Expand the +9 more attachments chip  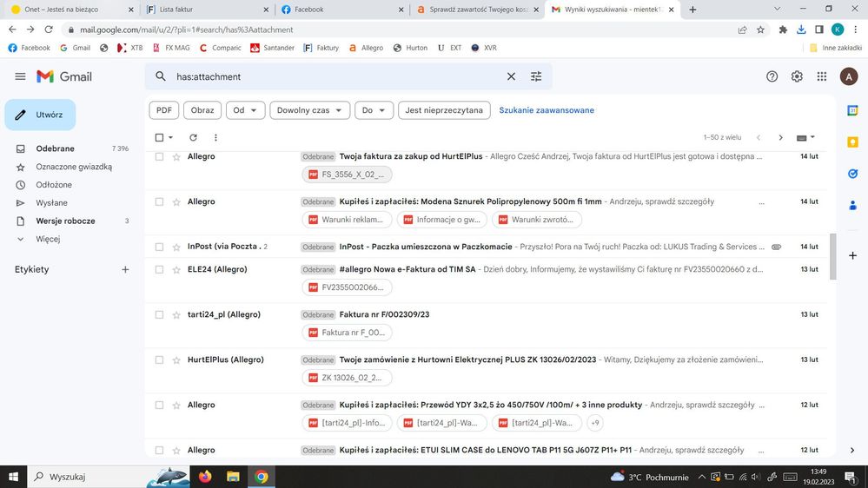(x=594, y=423)
